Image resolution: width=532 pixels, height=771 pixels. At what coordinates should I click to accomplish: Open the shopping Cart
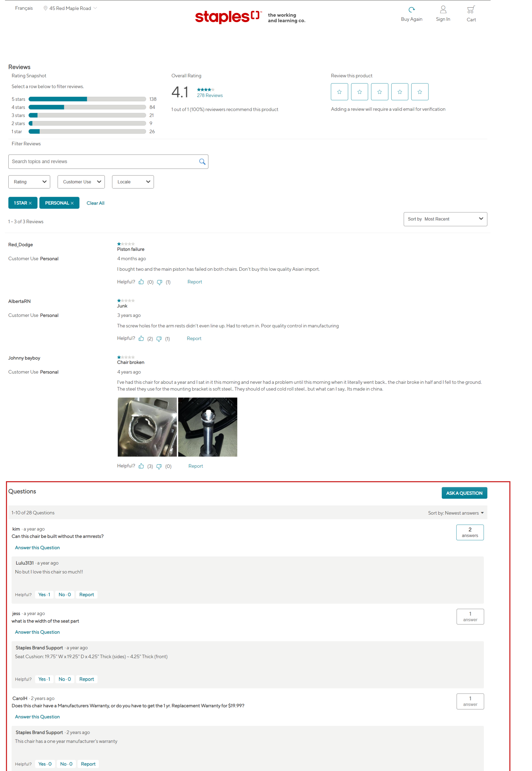tap(471, 10)
